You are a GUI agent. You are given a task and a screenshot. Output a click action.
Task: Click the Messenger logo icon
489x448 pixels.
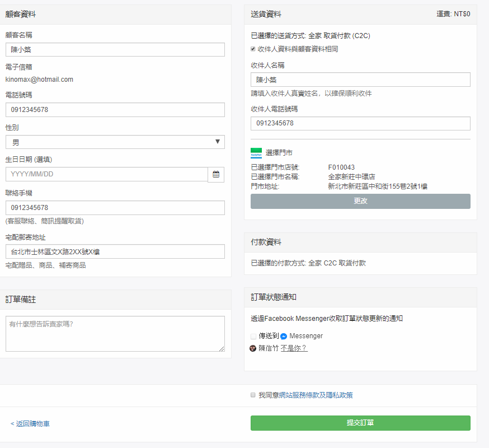[284, 337]
